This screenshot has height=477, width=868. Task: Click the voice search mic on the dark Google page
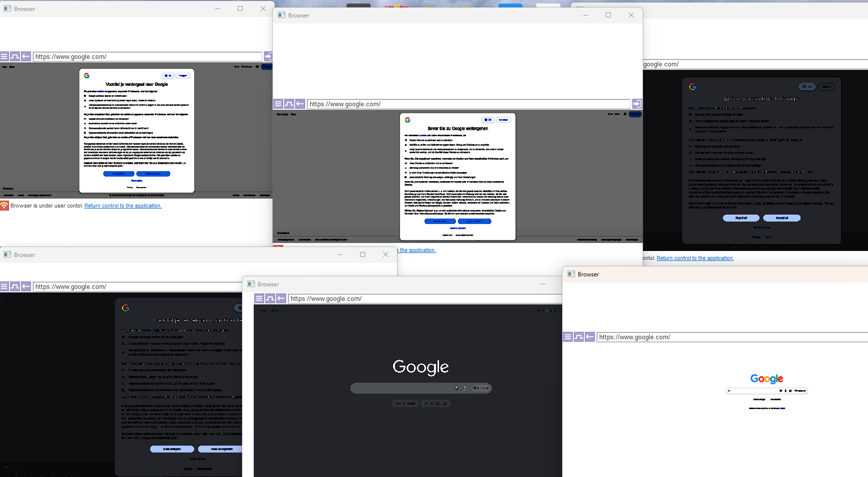456,388
